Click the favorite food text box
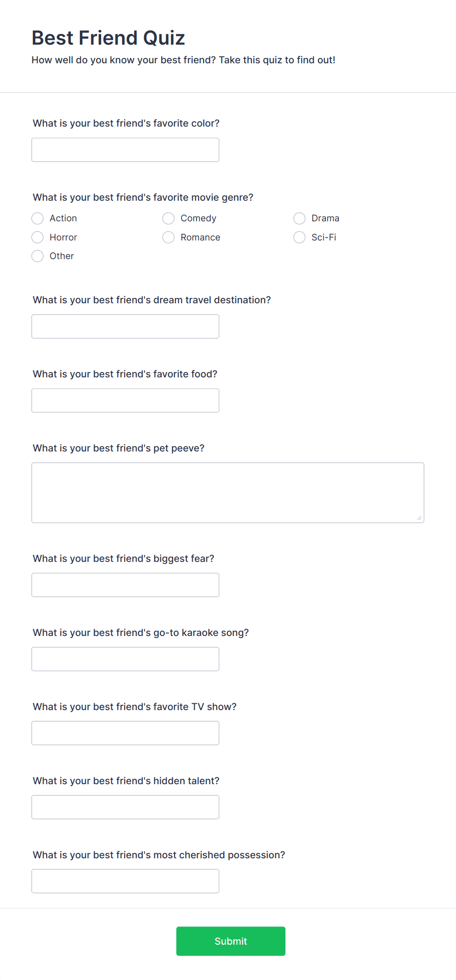This screenshot has height=980, width=456. pos(126,400)
